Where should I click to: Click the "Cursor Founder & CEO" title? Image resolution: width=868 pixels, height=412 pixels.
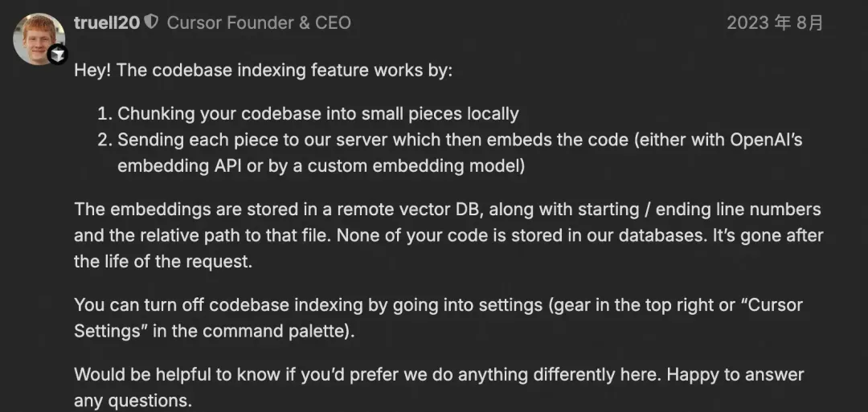pos(259,22)
